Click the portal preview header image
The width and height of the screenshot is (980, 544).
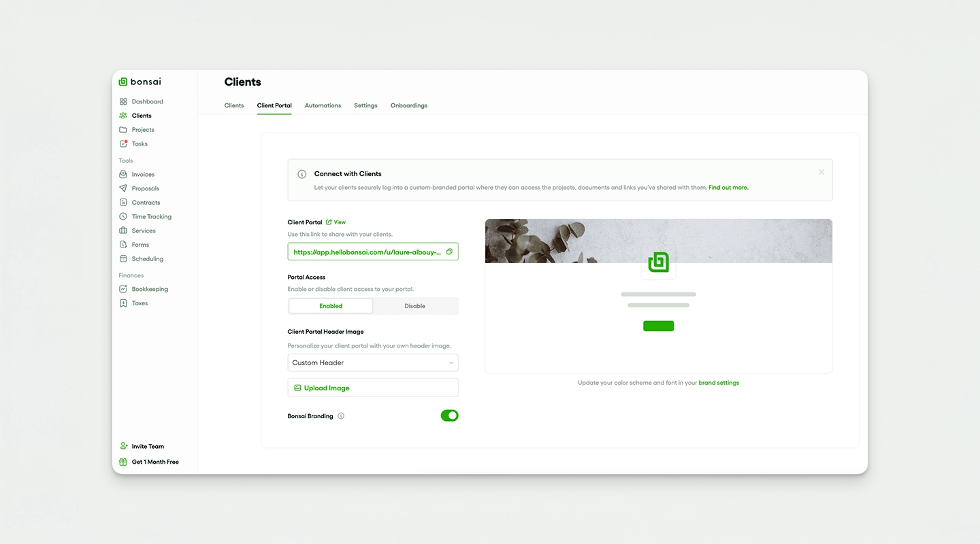coord(659,241)
